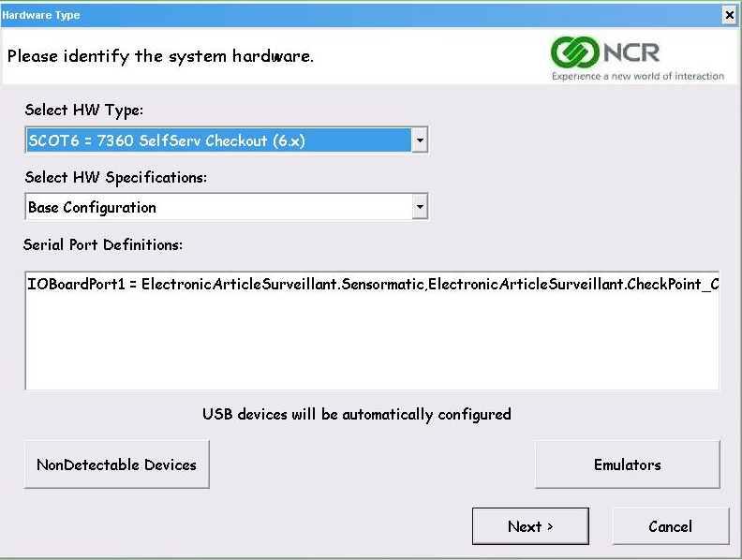Click the Select HW Type label

[x=83, y=111]
